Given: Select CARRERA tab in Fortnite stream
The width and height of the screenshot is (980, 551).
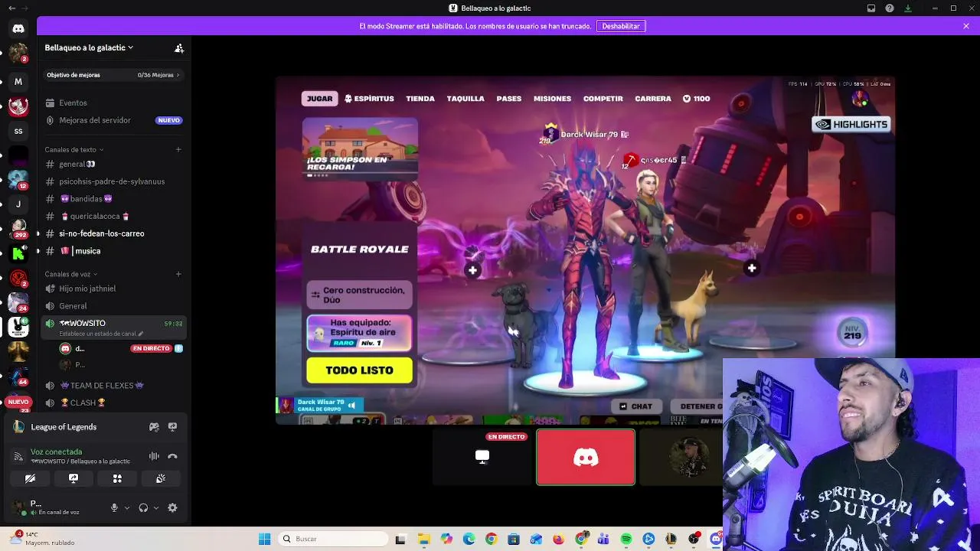Looking at the screenshot, I should (653, 99).
